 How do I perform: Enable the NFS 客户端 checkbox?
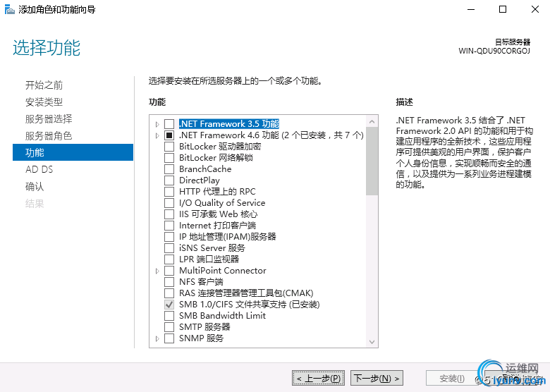pyautogui.click(x=169, y=282)
